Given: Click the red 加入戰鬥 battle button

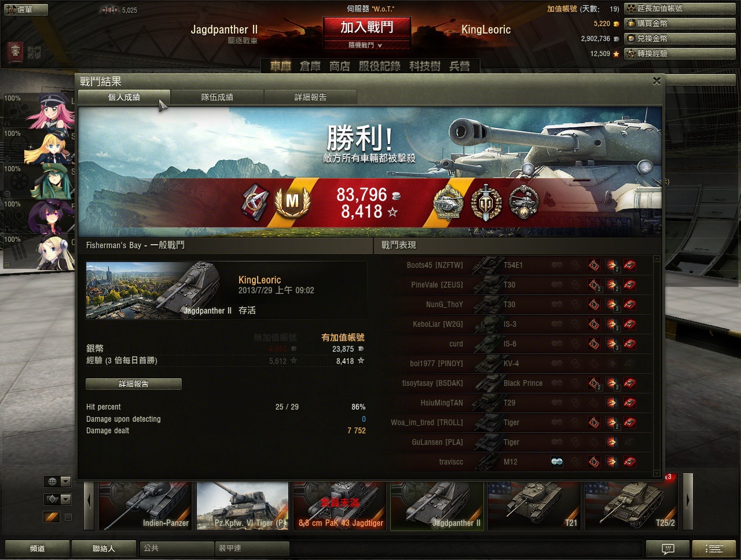Looking at the screenshot, I should point(366,27).
